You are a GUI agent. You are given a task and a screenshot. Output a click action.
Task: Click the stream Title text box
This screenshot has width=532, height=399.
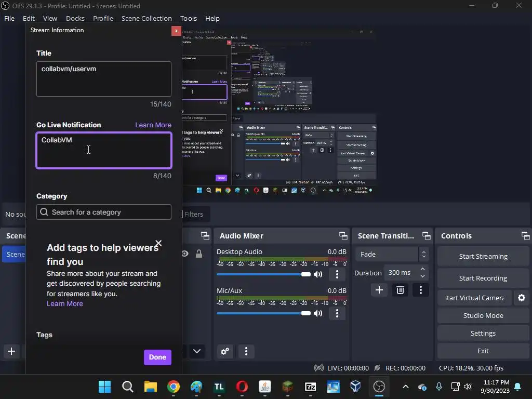tap(104, 79)
